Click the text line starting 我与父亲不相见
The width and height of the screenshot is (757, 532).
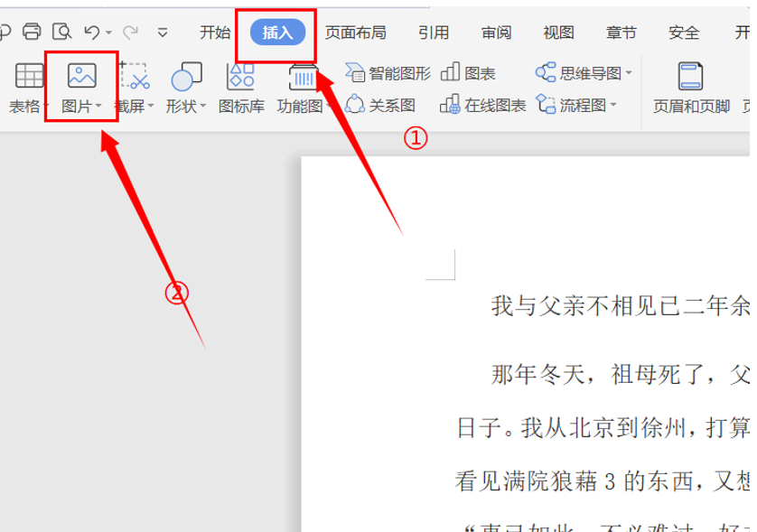(620, 306)
